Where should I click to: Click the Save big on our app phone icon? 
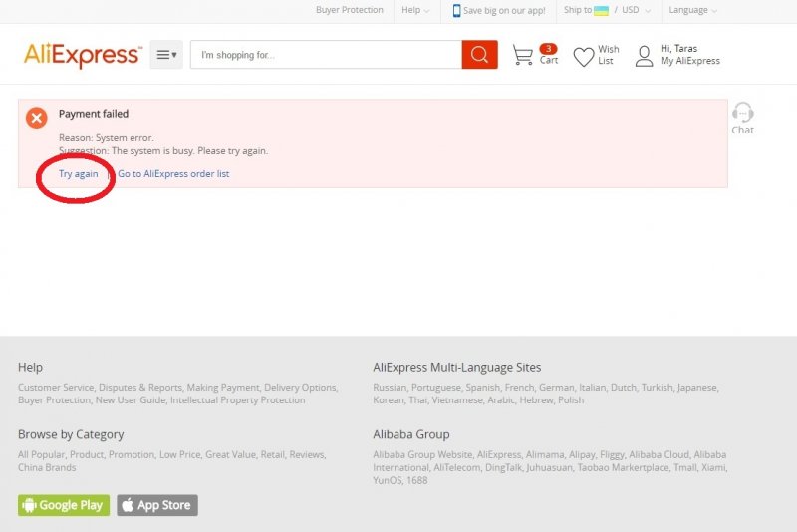456,11
